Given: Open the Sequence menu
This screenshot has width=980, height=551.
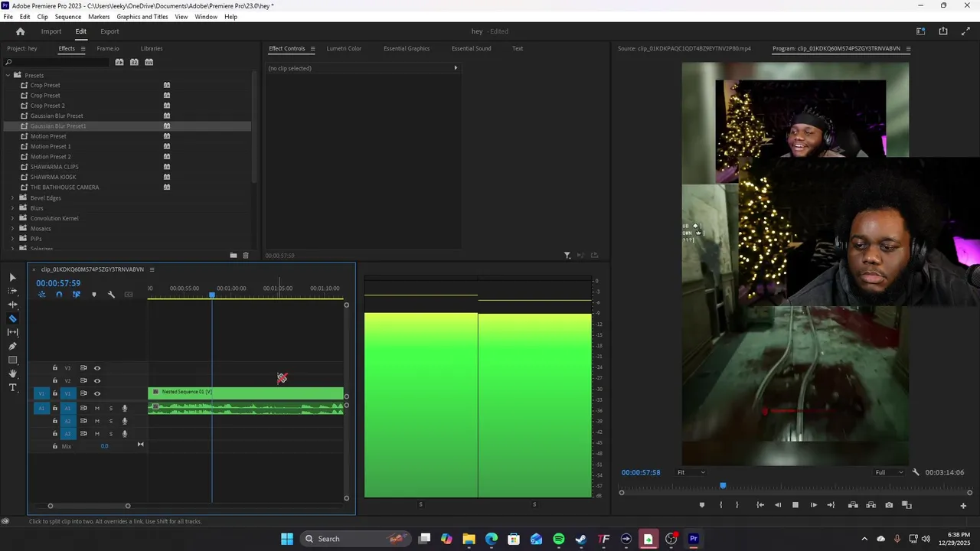Looking at the screenshot, I should pos(68,17).
